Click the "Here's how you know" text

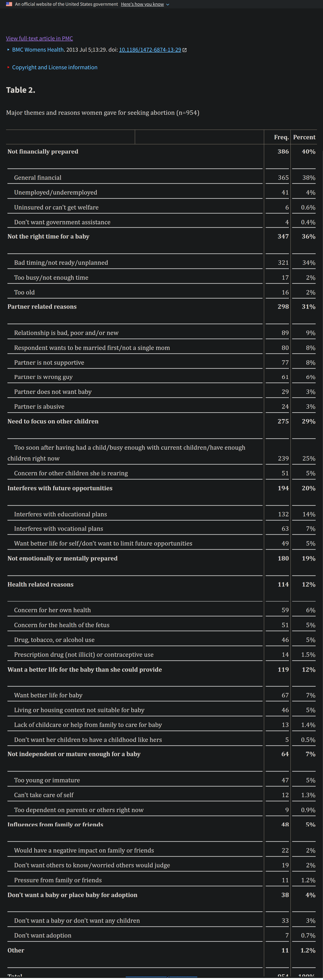click(x=142, y=4)
